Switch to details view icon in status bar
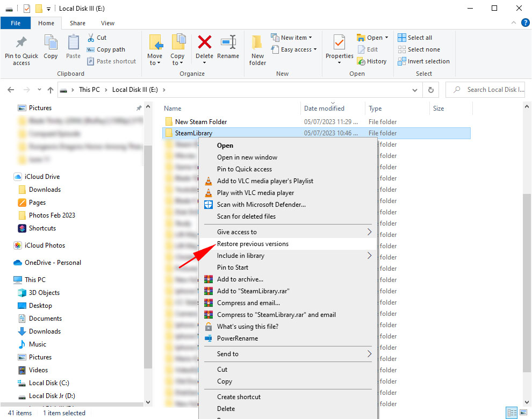 (512, 413)
